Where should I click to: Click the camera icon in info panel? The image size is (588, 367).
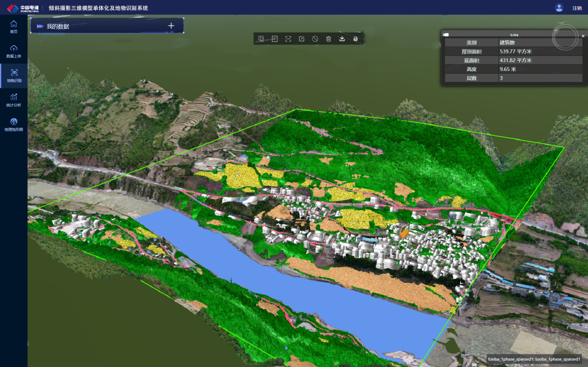(x=446, y=35)
